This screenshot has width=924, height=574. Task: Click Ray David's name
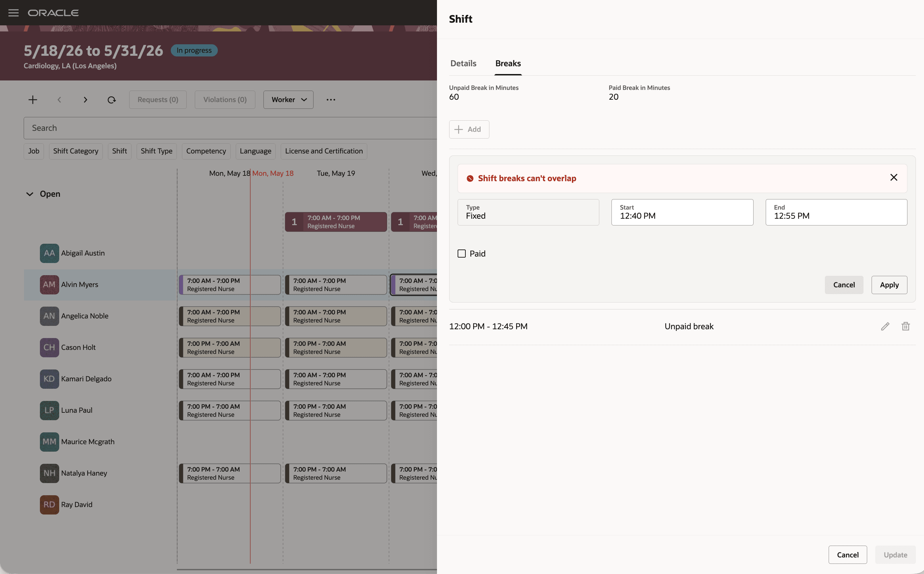tap(77, 504)
